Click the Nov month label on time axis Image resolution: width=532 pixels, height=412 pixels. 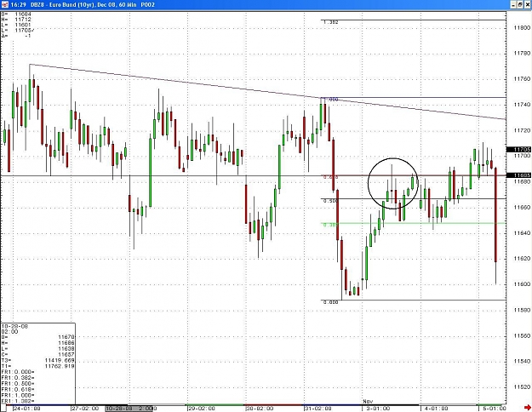coord(368,402)
